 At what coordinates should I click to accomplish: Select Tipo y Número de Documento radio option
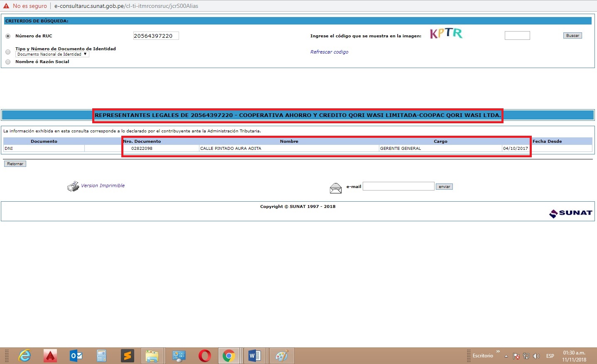click(8, 52)
